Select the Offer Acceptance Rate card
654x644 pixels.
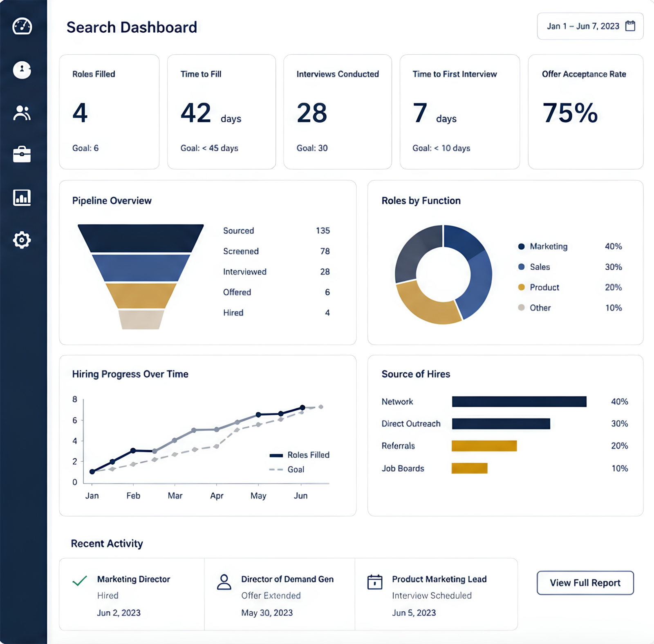(586, 112)
